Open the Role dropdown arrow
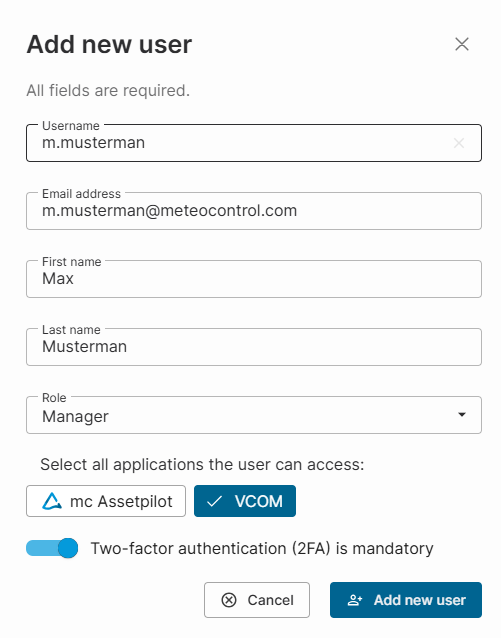 pyautogui.click(x=462, y=415)
